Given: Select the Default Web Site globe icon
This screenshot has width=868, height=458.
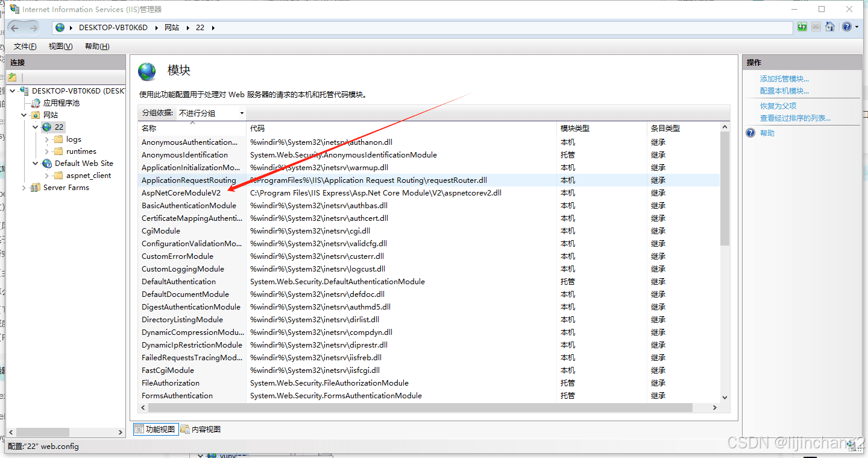Looking at the screenshot, I should [x=47, y=164].
